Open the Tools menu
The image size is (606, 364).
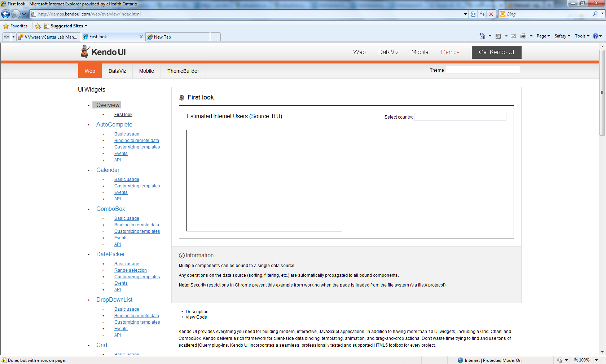pyautogui.click(x=582, y=36)
